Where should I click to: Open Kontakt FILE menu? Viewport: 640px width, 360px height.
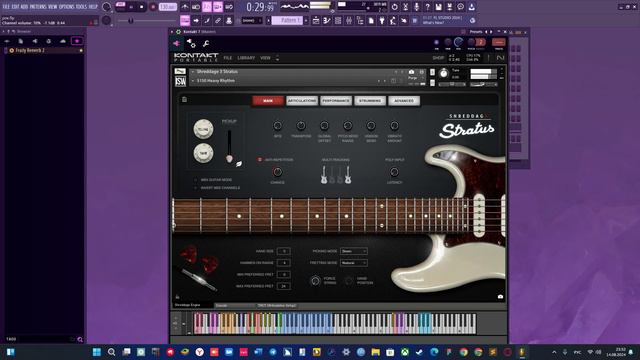pos(227,58)
